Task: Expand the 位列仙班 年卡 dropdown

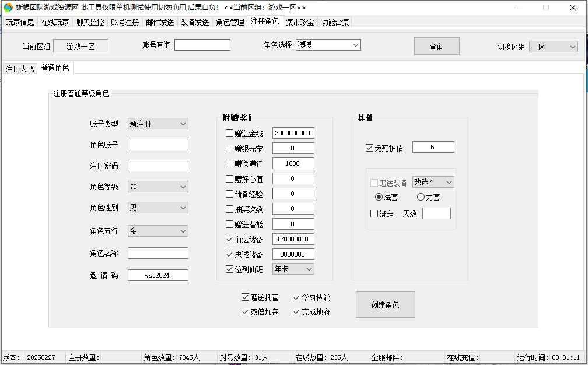Action: (x=293, y=269)
